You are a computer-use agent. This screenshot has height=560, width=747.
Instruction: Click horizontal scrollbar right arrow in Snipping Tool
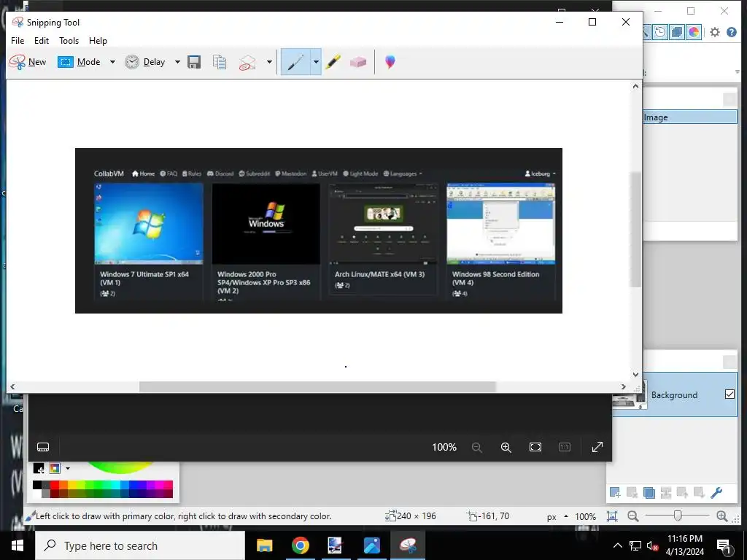pyautogui.click(x=624, y=386)
